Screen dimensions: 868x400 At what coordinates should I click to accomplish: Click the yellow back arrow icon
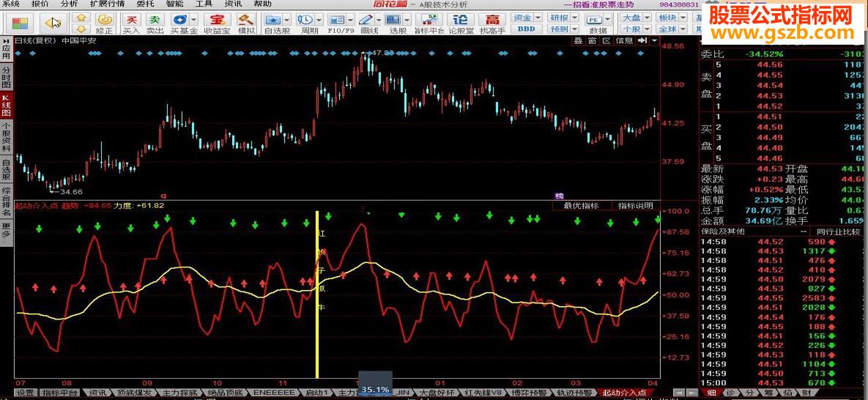pos(53,23)
